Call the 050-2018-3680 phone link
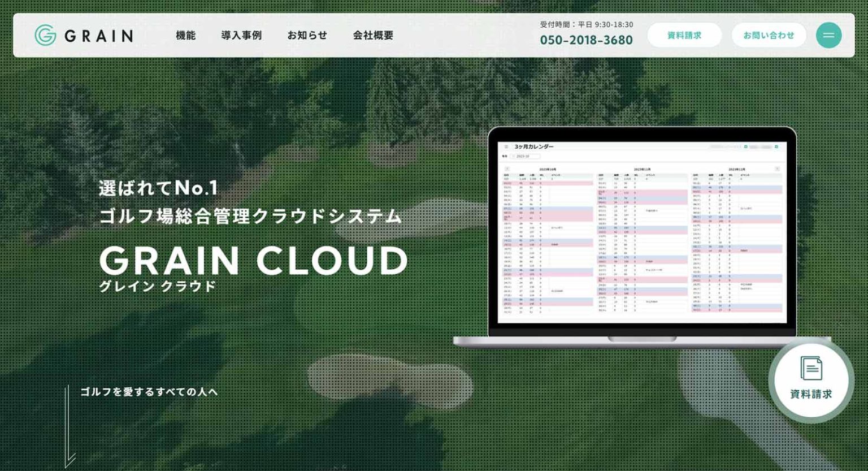868x471 pixels. [588, 40]
